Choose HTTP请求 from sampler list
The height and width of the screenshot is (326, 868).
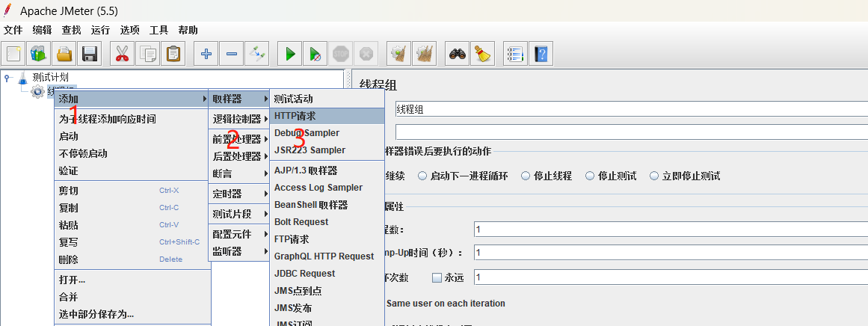click(x=327, y=116)
